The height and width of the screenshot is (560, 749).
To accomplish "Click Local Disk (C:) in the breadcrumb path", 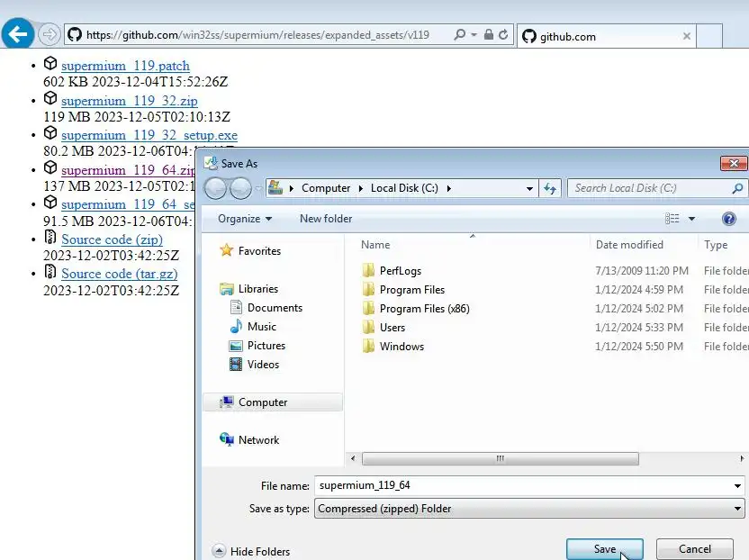I will pyautogui.click(x=404, y=188).
